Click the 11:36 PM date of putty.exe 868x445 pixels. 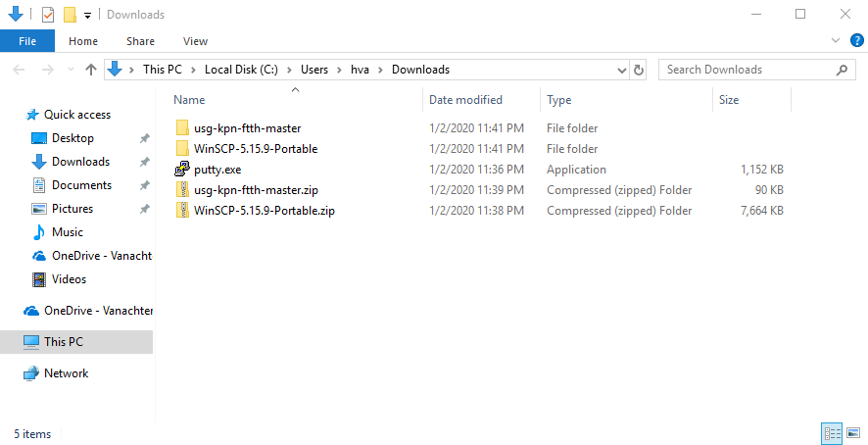[477, 170]
